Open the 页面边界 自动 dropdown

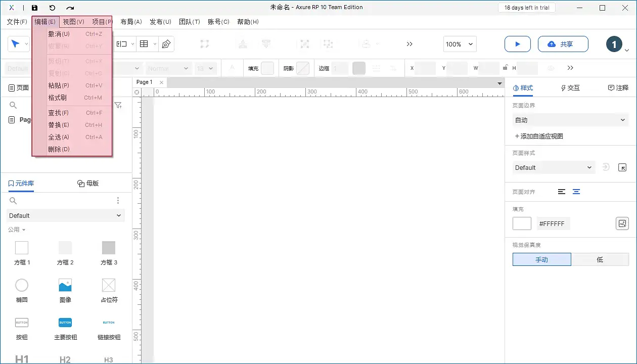tap(570, 120)
